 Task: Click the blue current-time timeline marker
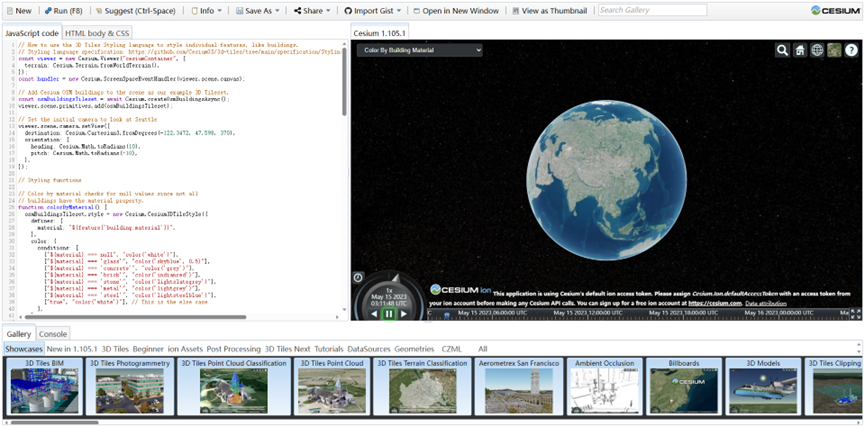pos(446,315)
